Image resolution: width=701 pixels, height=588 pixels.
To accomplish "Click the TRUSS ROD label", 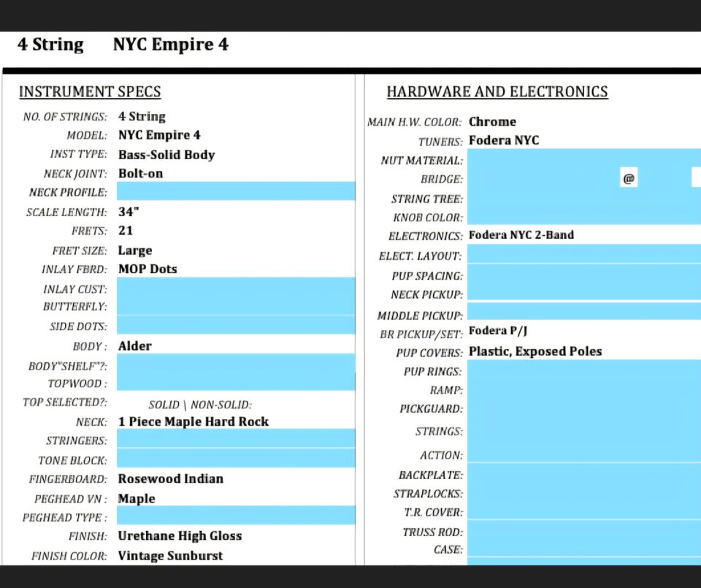I will click(433, 532).
